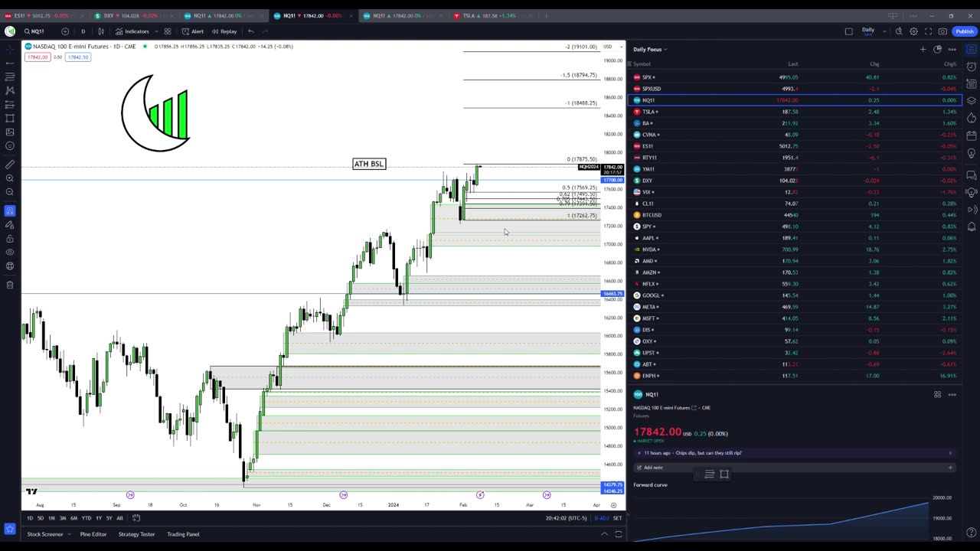
Task: Set chart range to 1D
Action: click(30, 518)
